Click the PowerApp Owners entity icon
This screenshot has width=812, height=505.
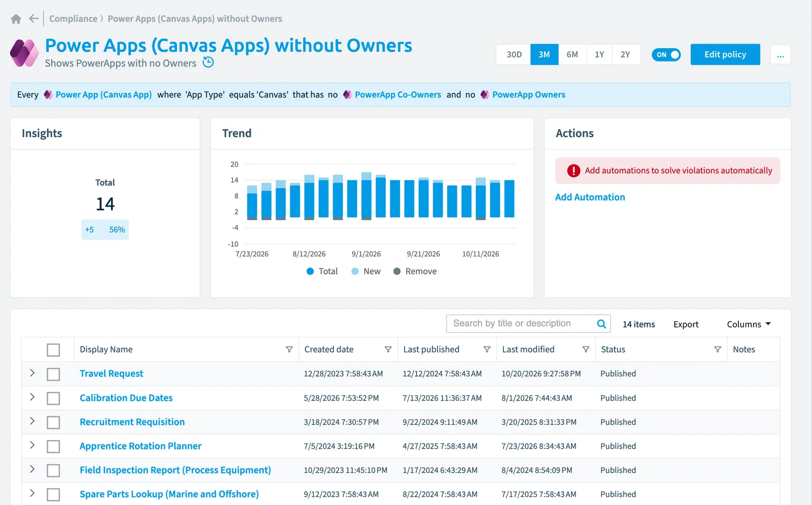click(485, 94)
